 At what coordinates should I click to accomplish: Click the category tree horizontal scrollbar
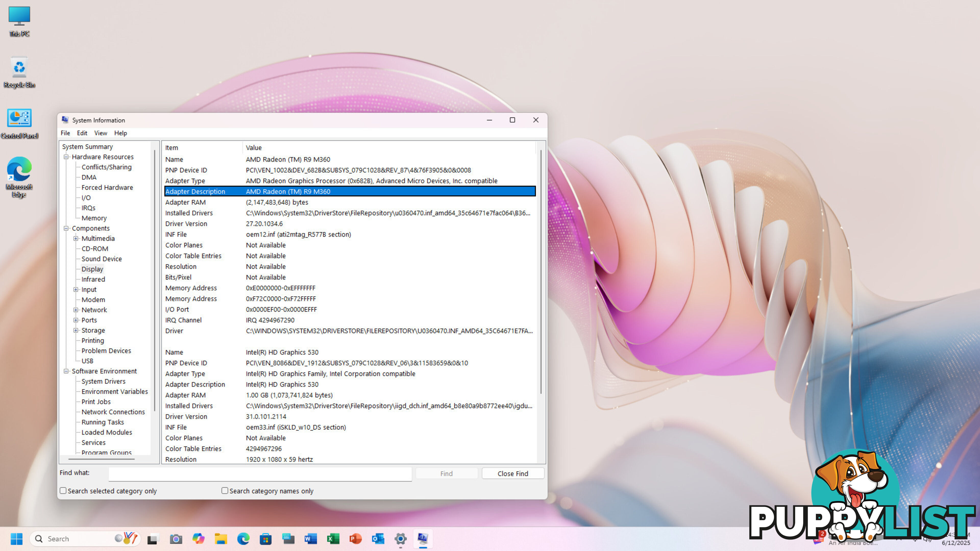tap(102, 459)
